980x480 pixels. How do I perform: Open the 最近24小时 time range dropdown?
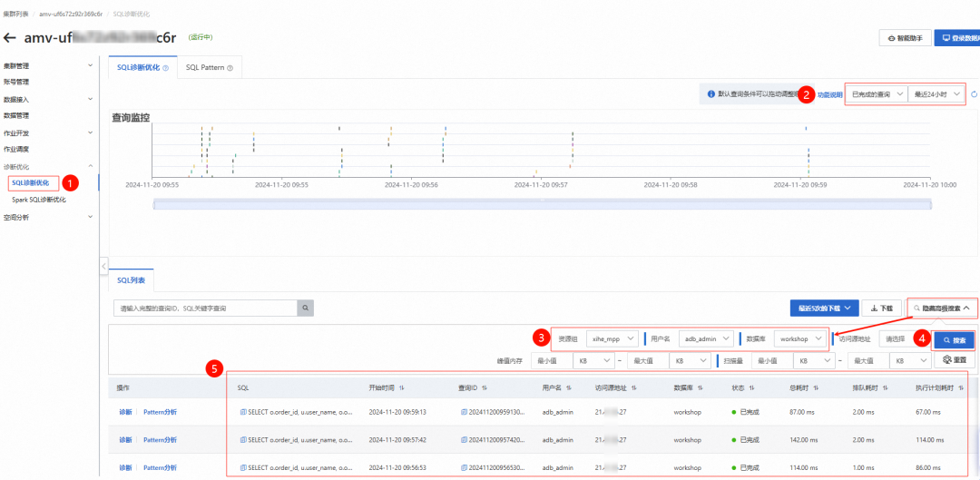click(x=935, y=94)
